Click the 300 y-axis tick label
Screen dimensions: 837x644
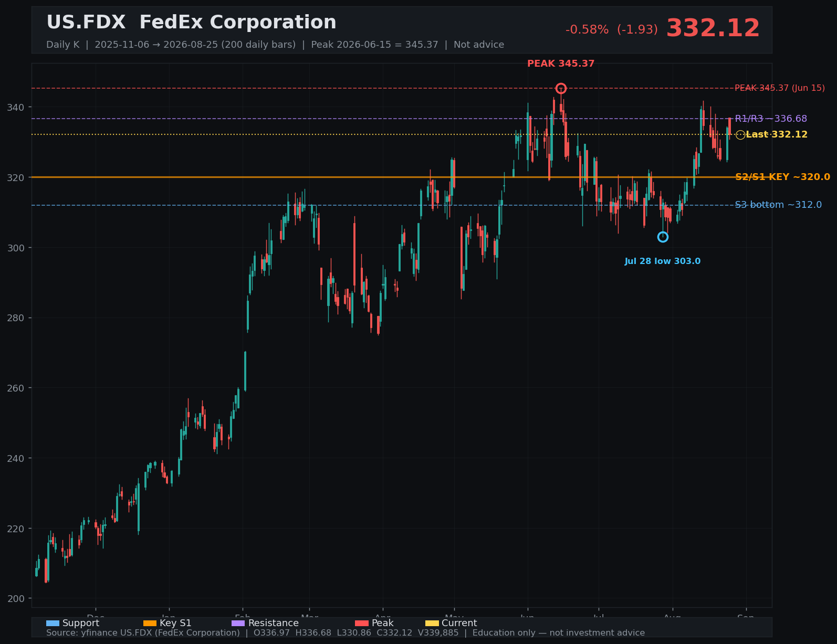tap(17, 248)
